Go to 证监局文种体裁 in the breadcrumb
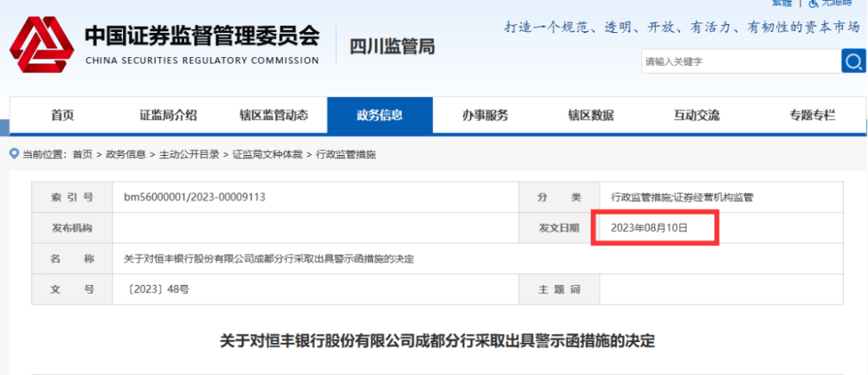This screenshot has width=868, height=375. [268, 155]
